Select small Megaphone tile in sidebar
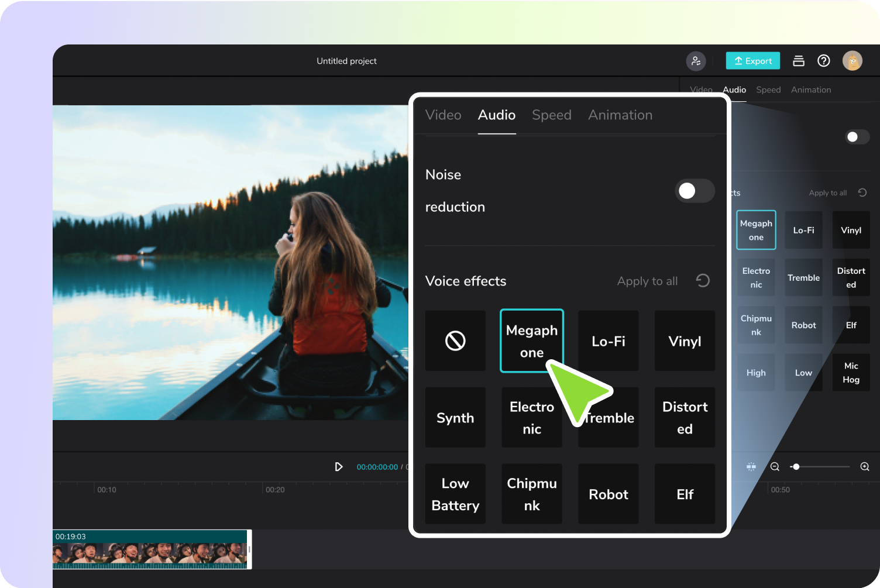 756,230
